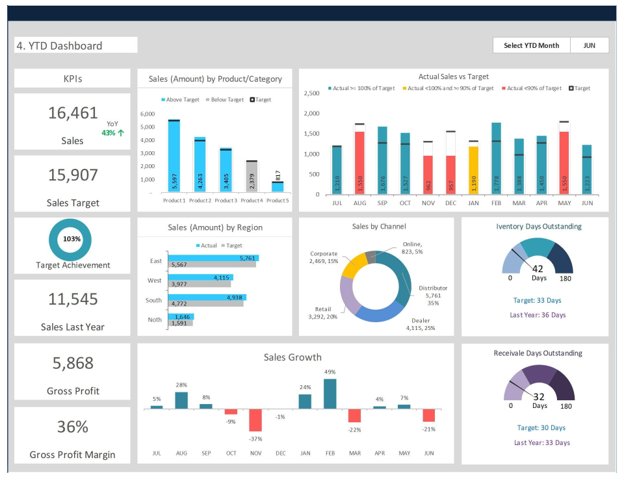
Task: Click the red MAY bar in Actual vs Target
Action: click(564, 163)
